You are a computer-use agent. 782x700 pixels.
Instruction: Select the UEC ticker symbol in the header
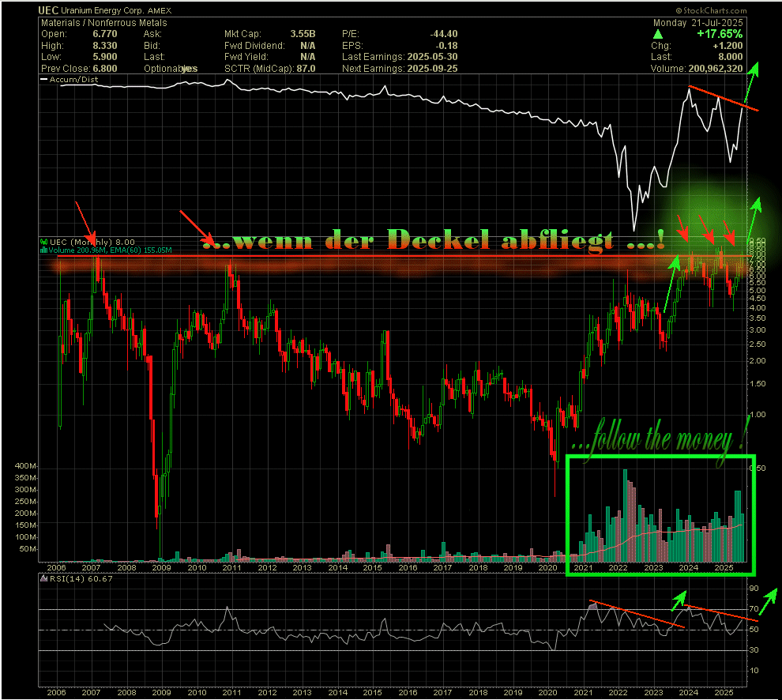point(48,10)
